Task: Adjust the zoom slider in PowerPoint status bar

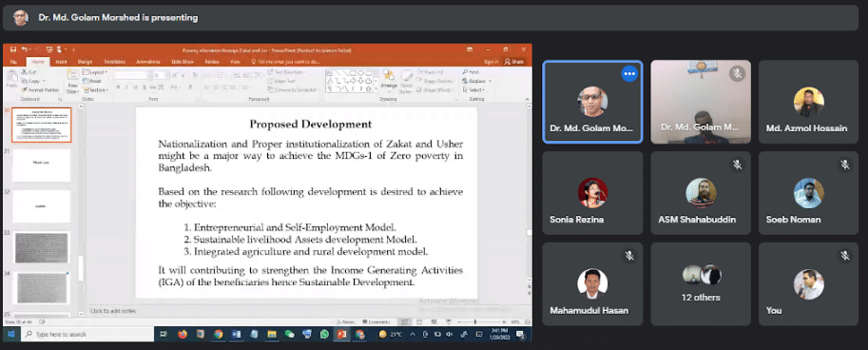Action: click(x=476, y=321)
